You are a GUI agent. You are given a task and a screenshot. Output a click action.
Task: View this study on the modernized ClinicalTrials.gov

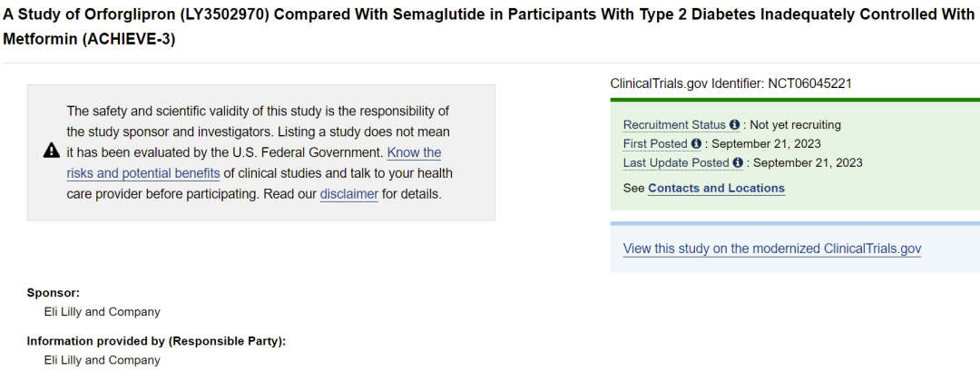(x=772, y=249)
